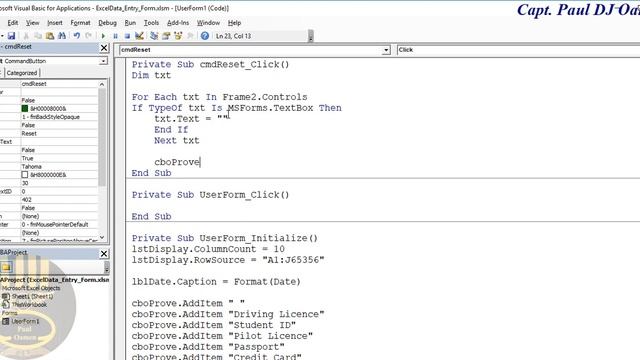
Task: Click code line 'Dim txt'
Action: [151, 76]
